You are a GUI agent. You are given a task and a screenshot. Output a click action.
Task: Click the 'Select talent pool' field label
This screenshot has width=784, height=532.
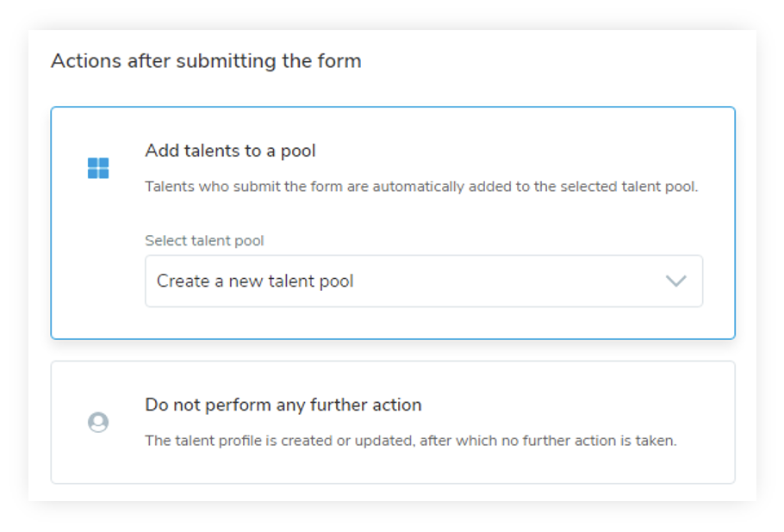tap(204, 241)
